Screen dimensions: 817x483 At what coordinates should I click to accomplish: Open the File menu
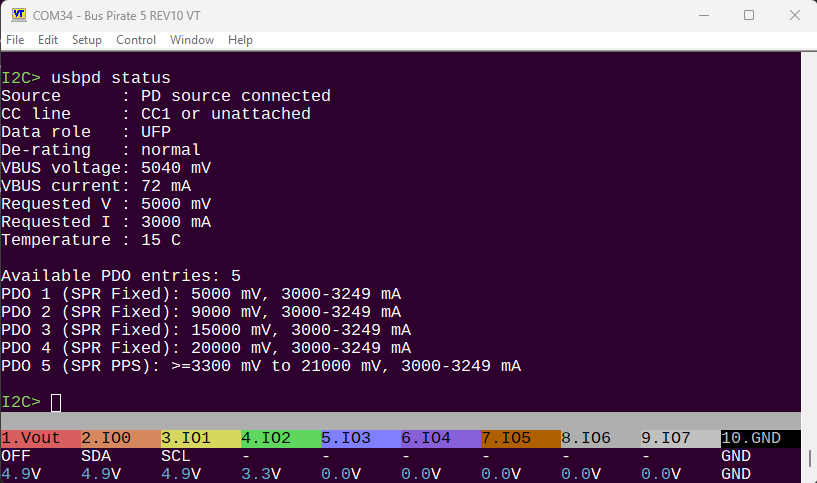coord(16,40)
